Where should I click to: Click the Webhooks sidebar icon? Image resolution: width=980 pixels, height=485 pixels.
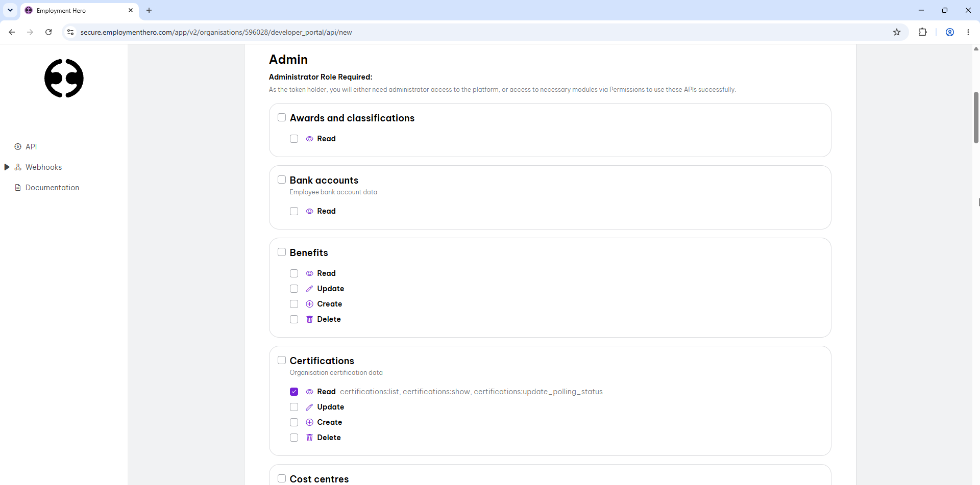click(18, 167)
